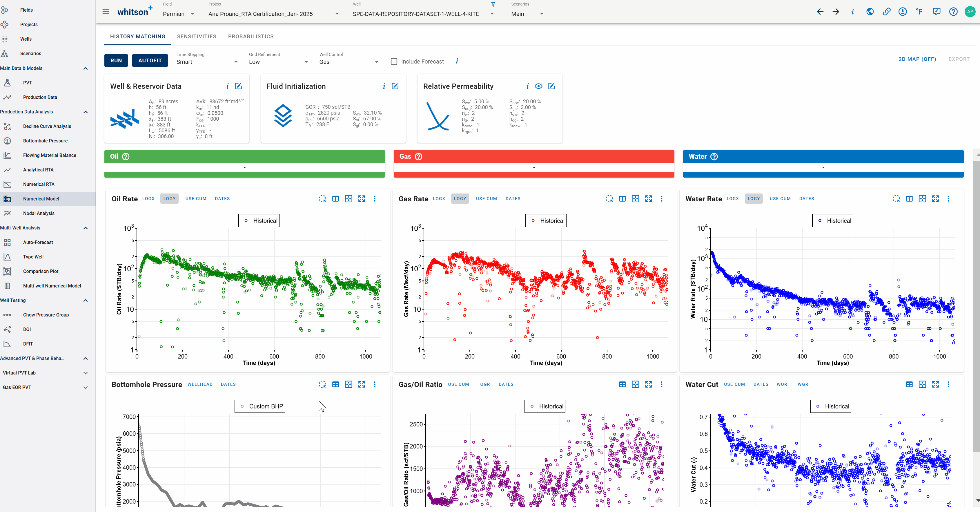Click the download circle icon
Screen dimensions: 980x512
pyautogui.click(x=902, y=12)
